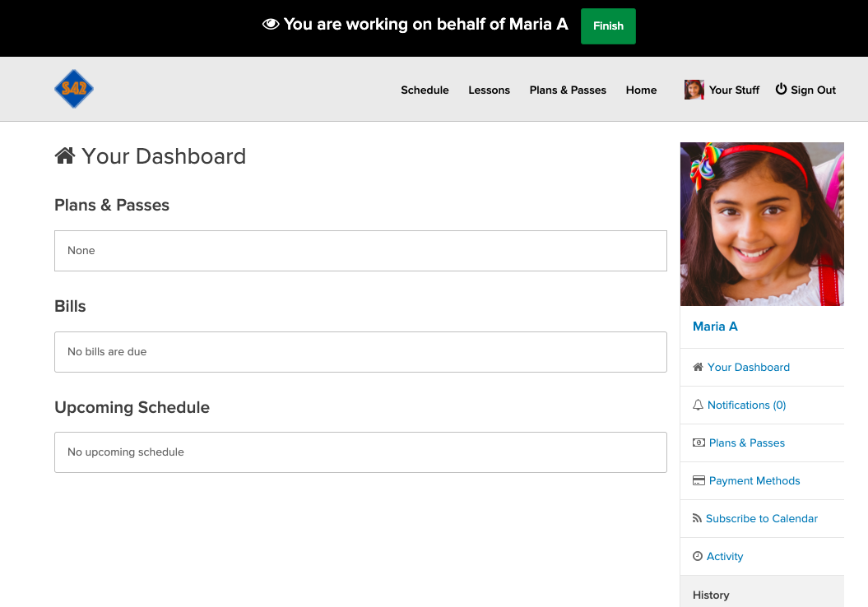Click the small avatar next to Your Stuff
The width and height of the screenshot is (868, 607).
[x=694, y=90]
